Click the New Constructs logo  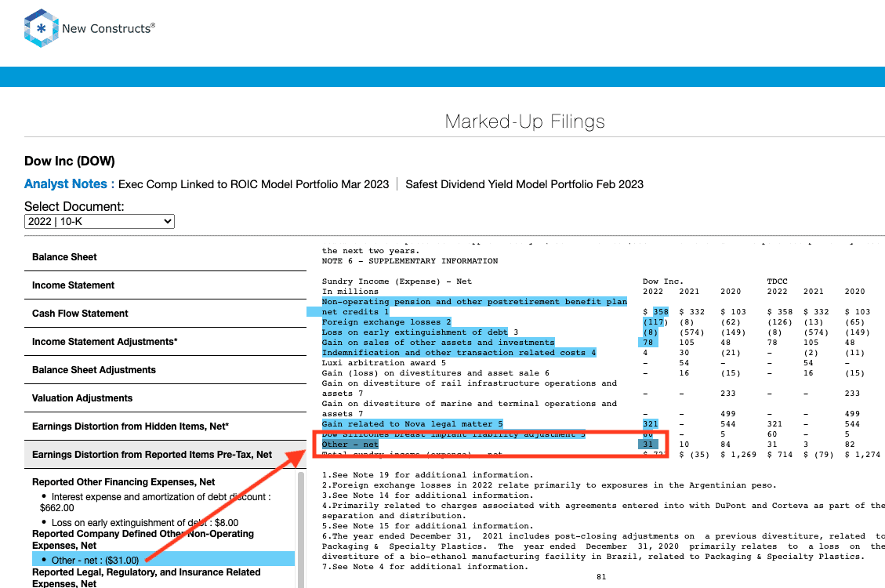pyautogui.click(x=89, y=28)
